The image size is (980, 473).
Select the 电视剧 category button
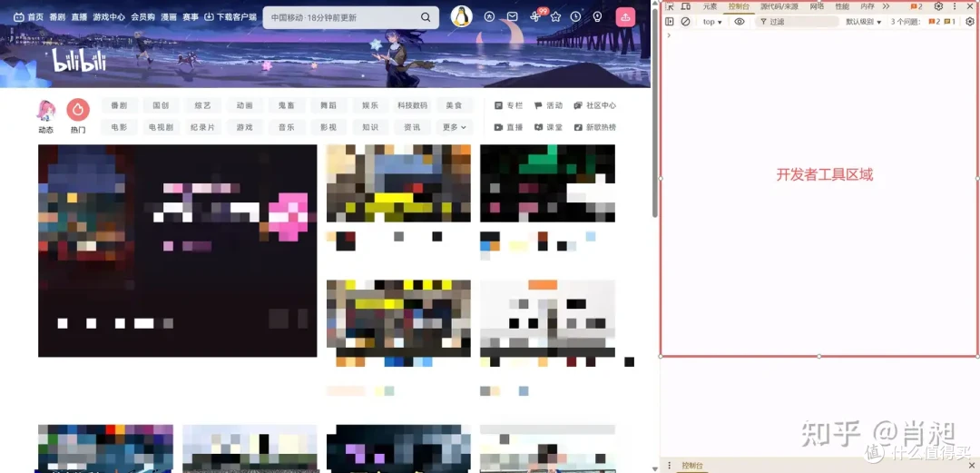(161, 127)
